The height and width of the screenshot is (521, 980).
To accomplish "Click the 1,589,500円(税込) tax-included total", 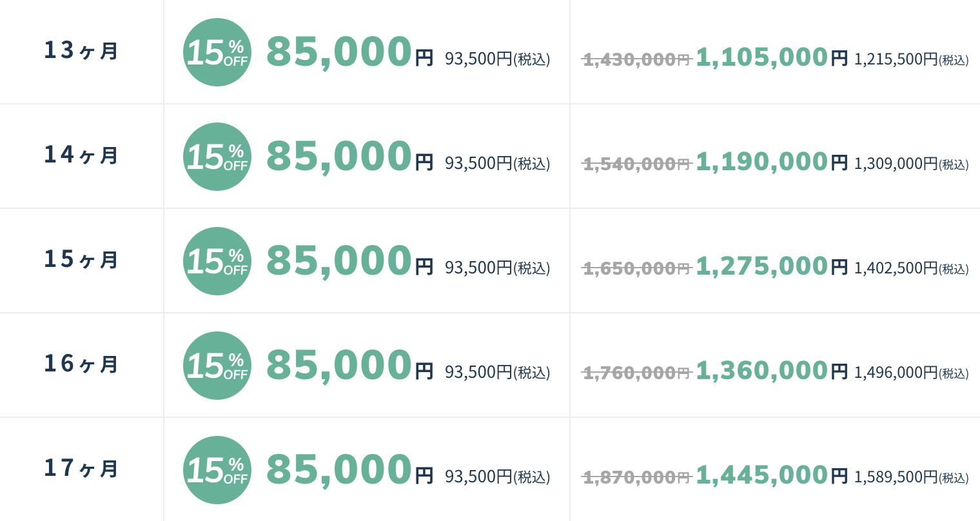I will [911, 477].
